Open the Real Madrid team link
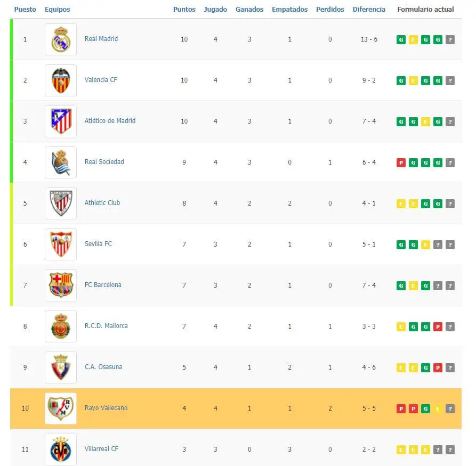The width and height of the screenshot is (476, 466). coord(101,38)
